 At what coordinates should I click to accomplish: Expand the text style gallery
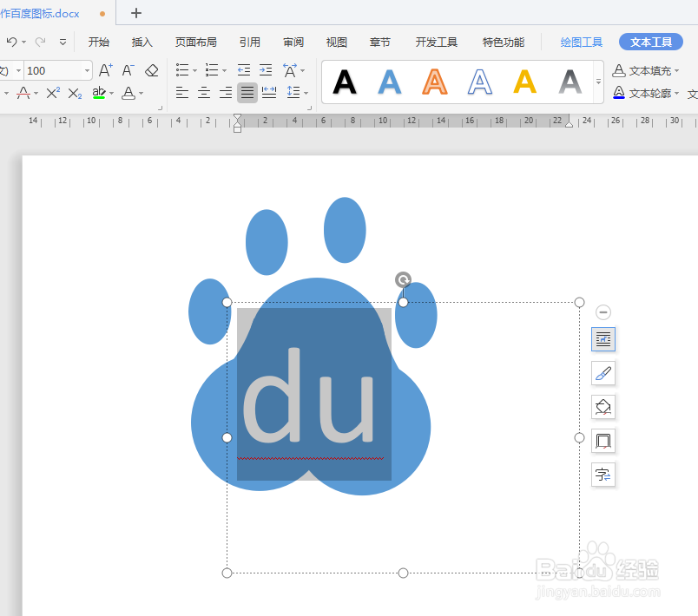[x=598, y=82]
